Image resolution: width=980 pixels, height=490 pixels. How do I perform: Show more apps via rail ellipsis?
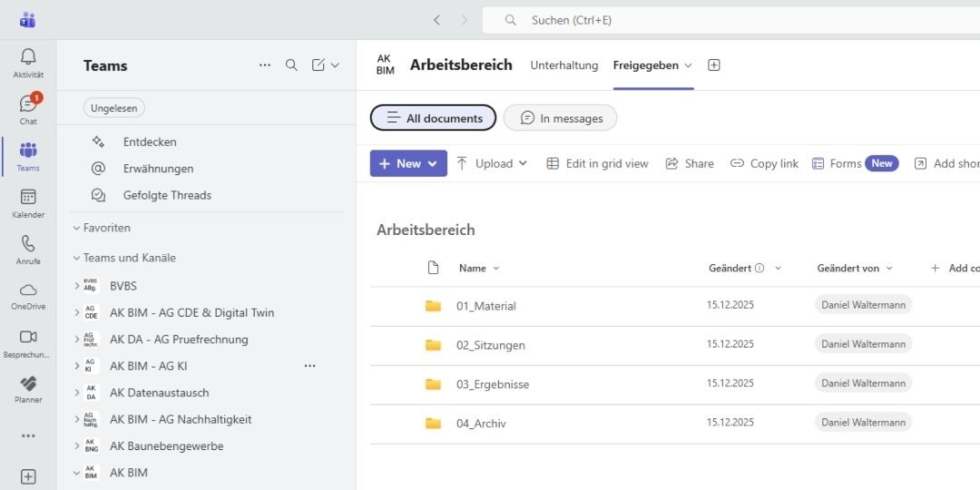28,436
